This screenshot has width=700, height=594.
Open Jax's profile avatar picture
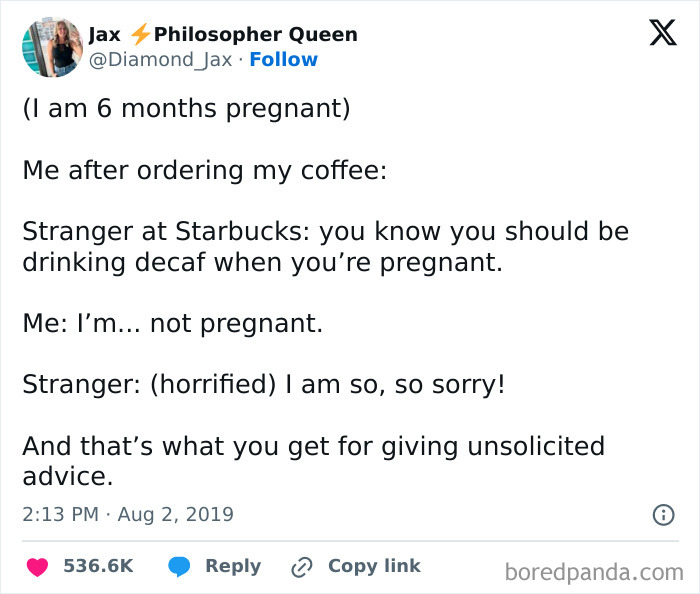(x=51, y=47)
